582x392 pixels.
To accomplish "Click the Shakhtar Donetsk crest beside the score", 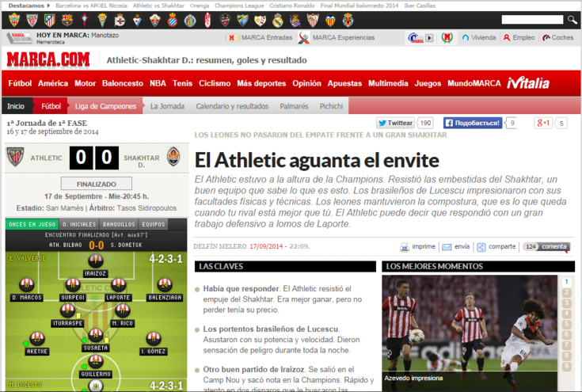I will pyautogui.click(x=173, y=157).
